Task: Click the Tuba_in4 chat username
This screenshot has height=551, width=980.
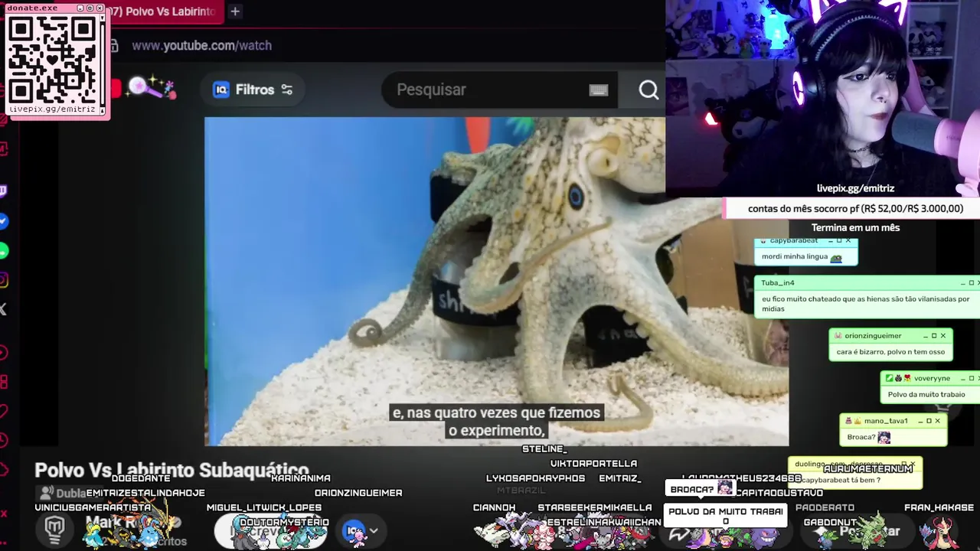Action: (777, 282)
